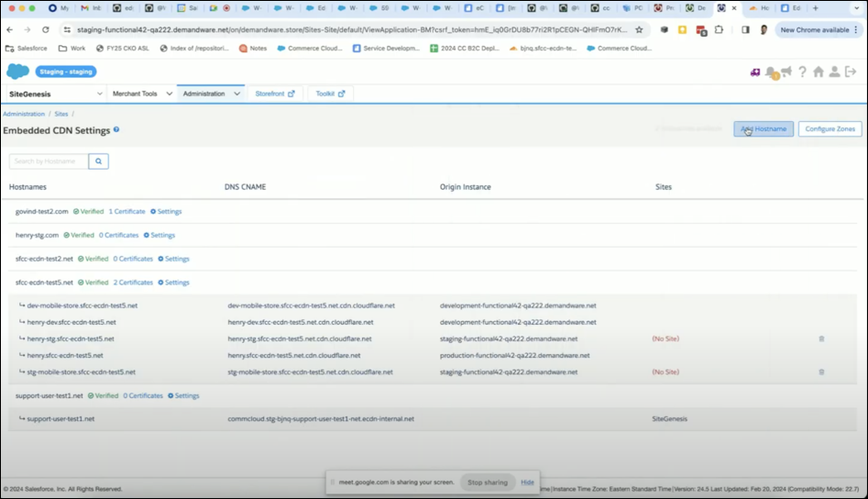Click New Chrome available update button
The image size is (868, 499).
point(819,30)
